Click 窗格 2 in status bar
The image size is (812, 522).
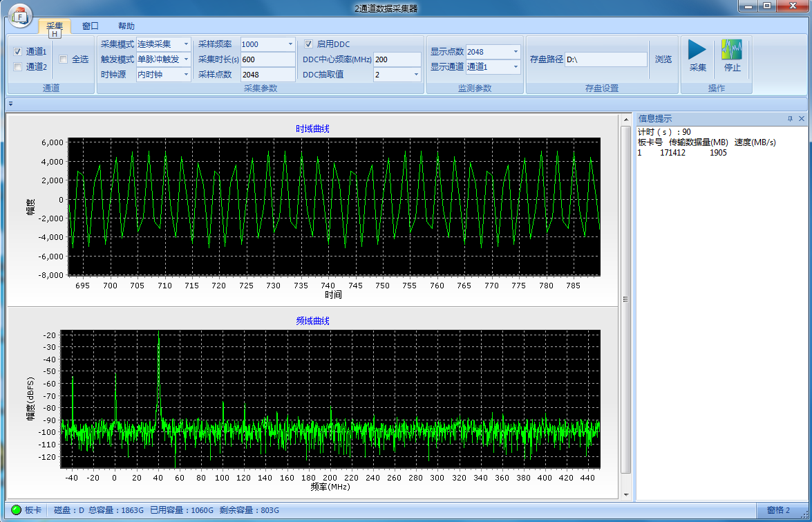(778, 510)
